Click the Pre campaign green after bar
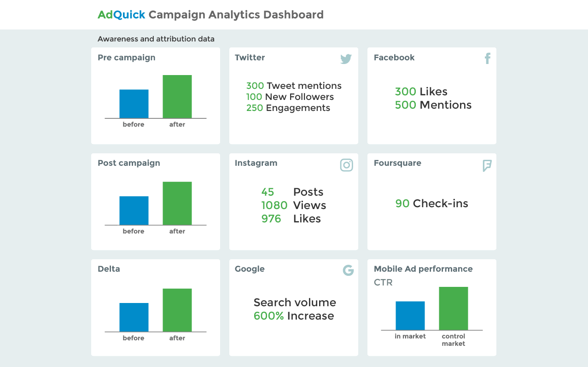 (x=177, y=97)
